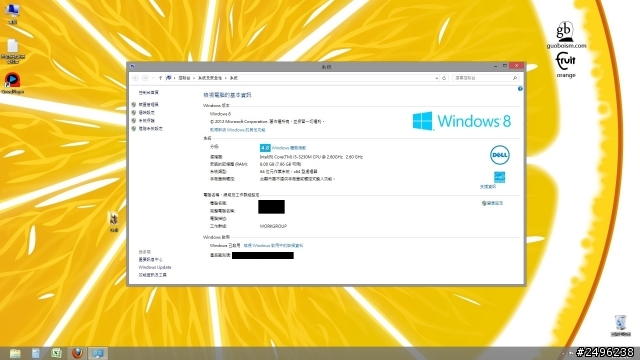Open Control Panel Home link in sidebar
The image size is (640, 360).
[149, 93]
